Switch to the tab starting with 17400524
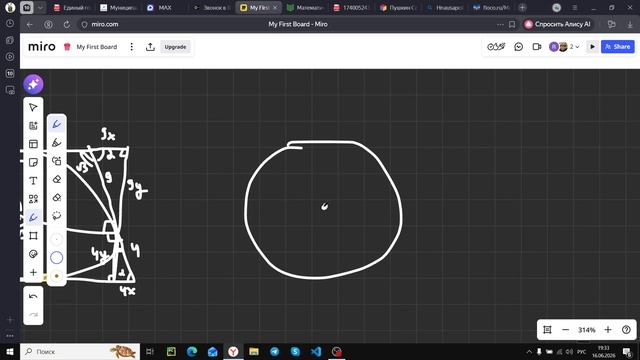Image resolution: width=640 pixels, height=360 pixels. 351,8
